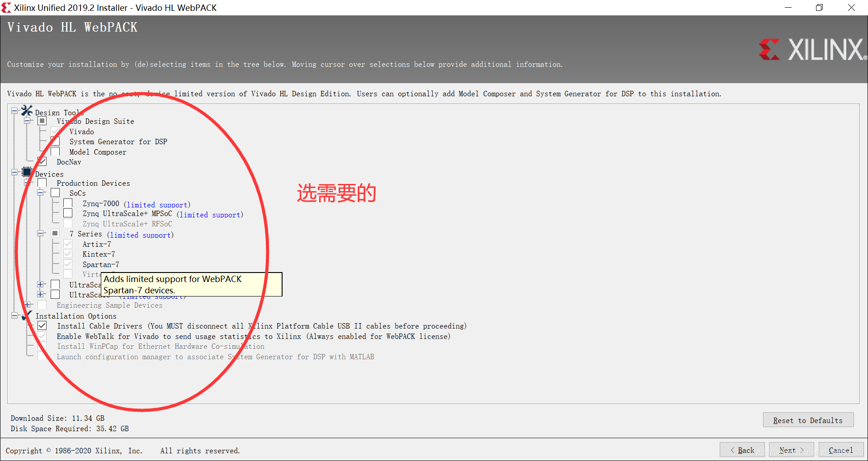Collapse the Design Tools tree node
The image size is (868, 461).
pyautogui.click(x=14, y=111)
